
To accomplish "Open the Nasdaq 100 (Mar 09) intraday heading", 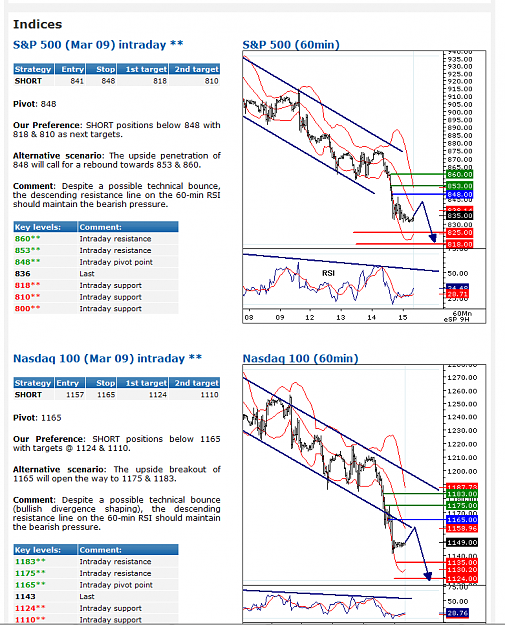I will click(x=107, y=358).
